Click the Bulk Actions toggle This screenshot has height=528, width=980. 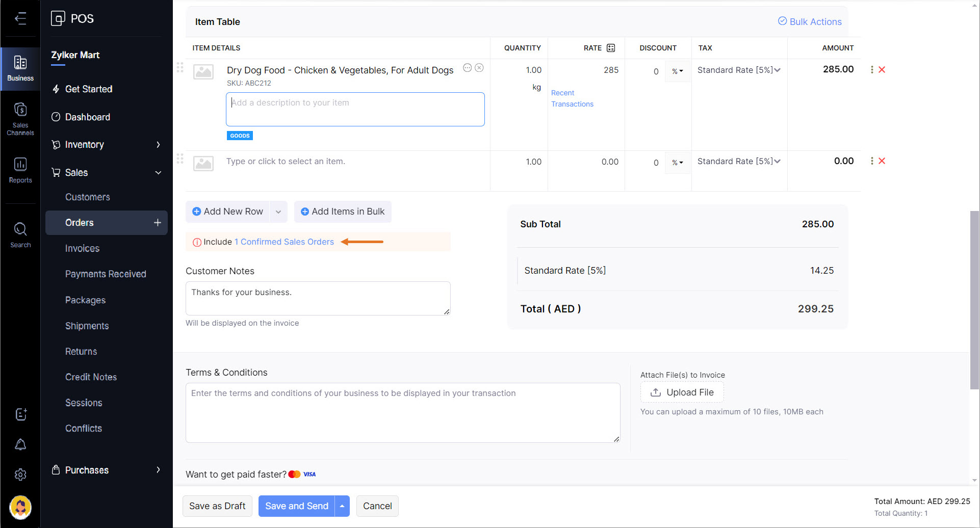tap(810, 21)
